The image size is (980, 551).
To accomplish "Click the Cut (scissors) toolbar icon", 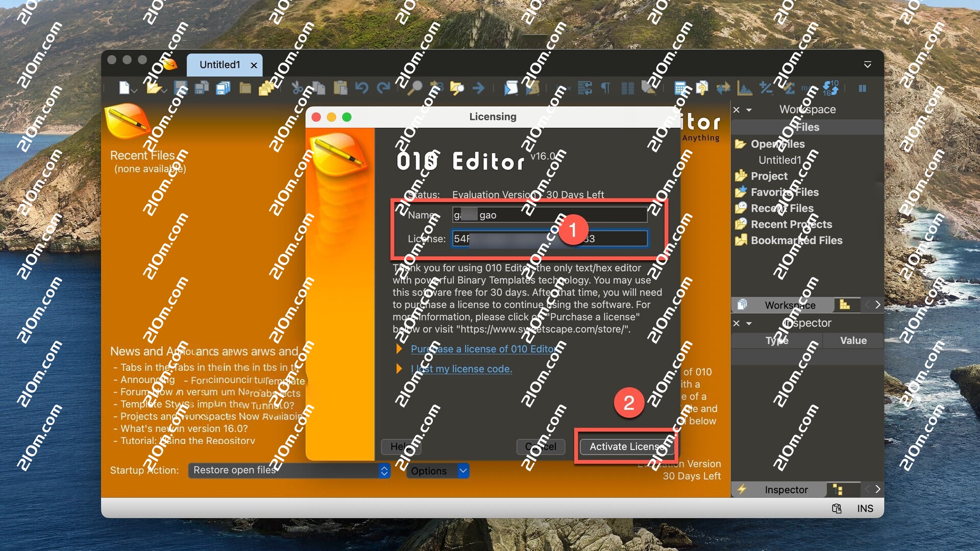I will tap(297, 88).
